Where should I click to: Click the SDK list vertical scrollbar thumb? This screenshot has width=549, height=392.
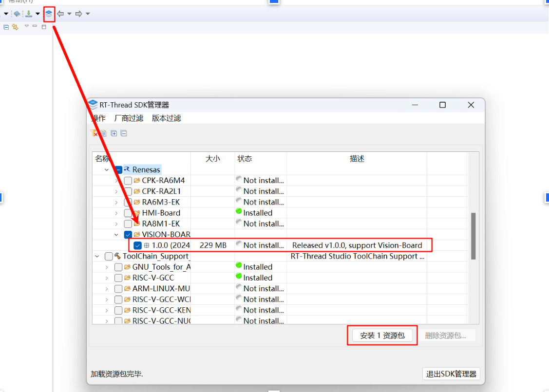(x=473, y=236)
